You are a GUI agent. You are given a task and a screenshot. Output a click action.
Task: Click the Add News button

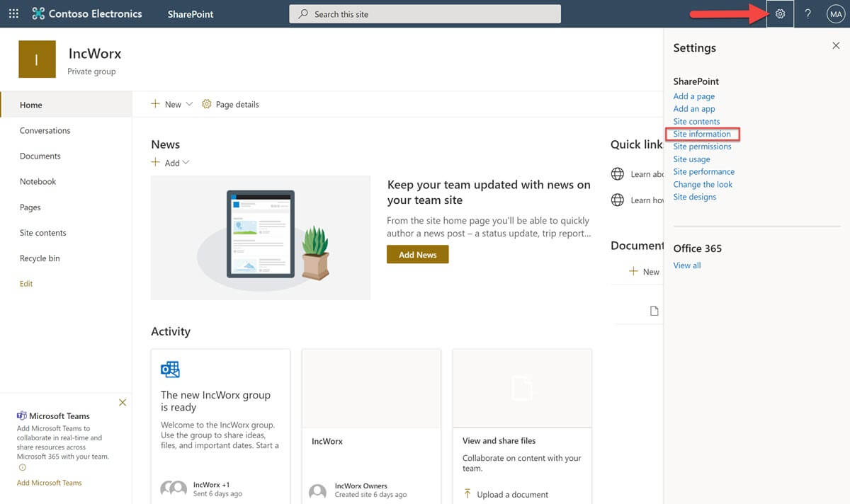pos(418,255)
